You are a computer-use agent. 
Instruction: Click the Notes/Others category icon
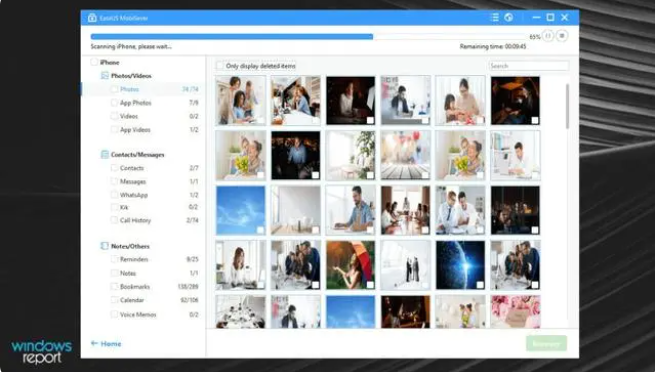(104, 246)
